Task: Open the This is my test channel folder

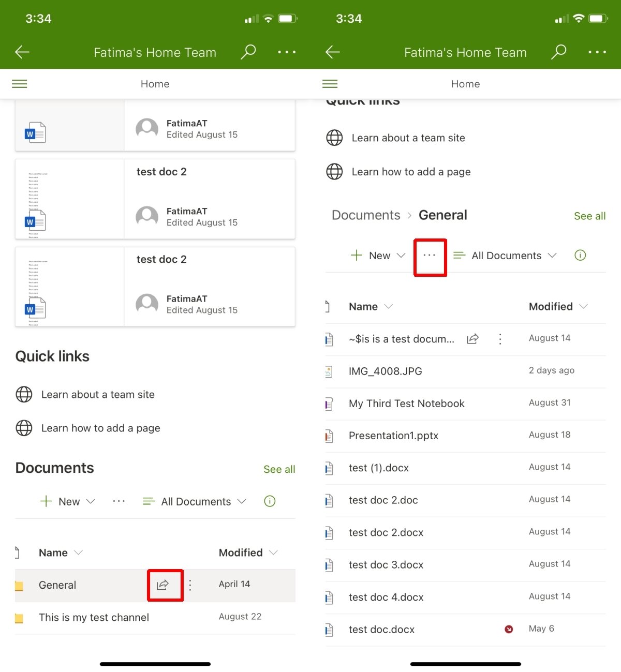Action: 94,618
